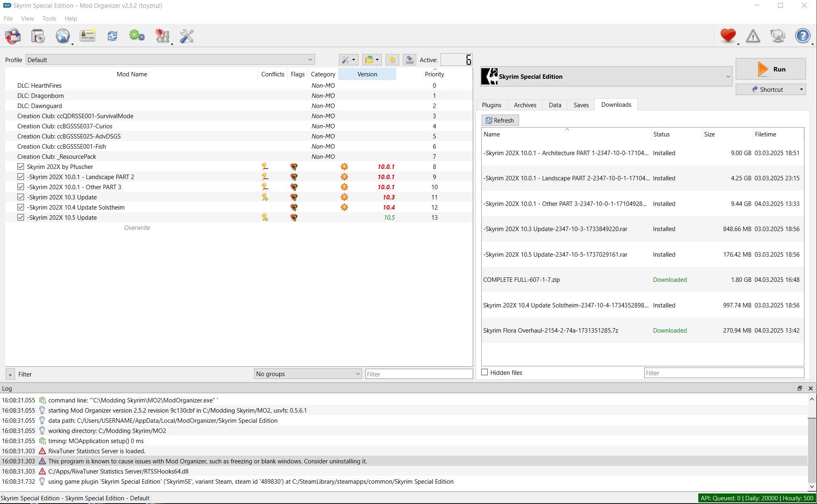This screenshot has height=504, width=817.
Task: Click the Refresh downloads button
Action: (500, 120)
